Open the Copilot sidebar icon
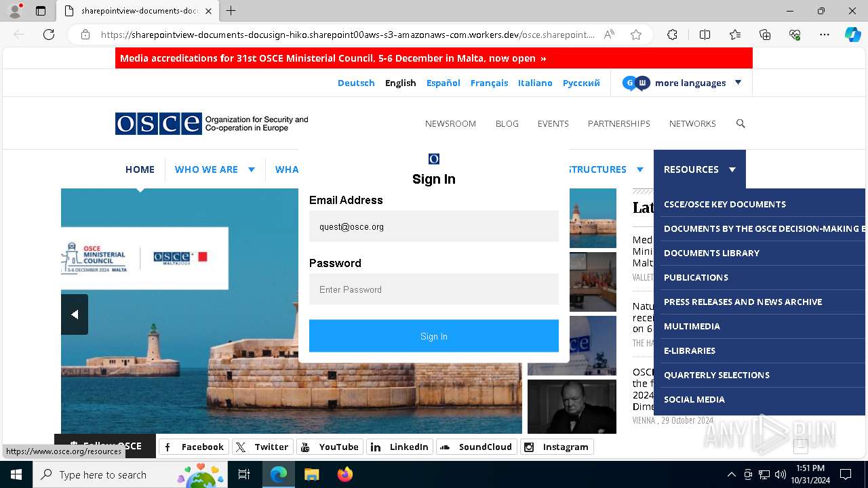The width and height of the screenshot is (868, 488). 852,35
